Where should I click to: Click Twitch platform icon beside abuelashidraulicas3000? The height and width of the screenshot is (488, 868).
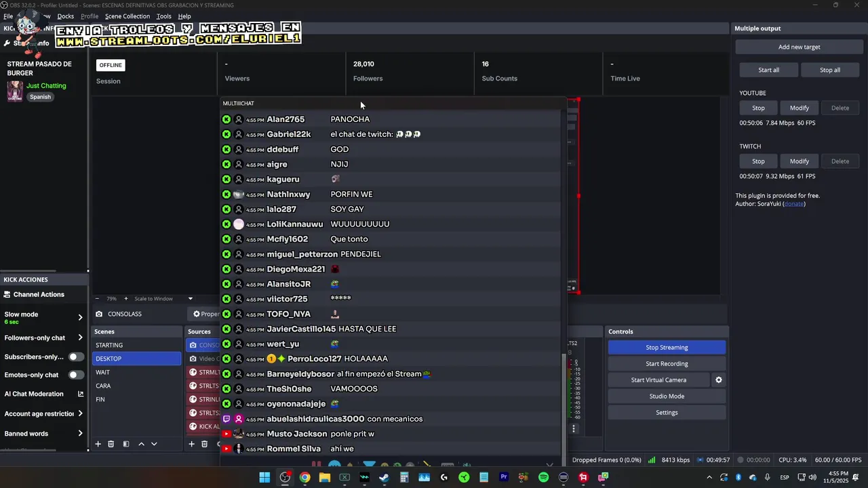pyautogui.click(x=226, y=419)
